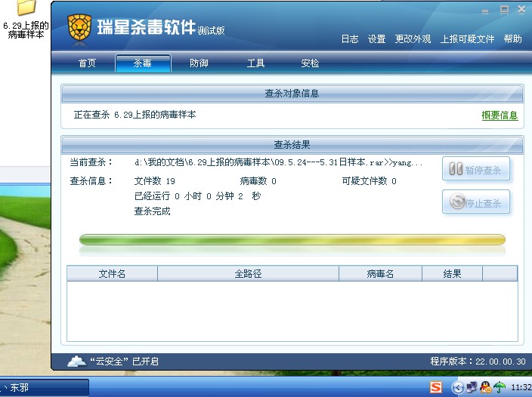Screen dimensions: 532x397
Task: Click the “云安全” 已开启 status text
Action: click(124, 362)
